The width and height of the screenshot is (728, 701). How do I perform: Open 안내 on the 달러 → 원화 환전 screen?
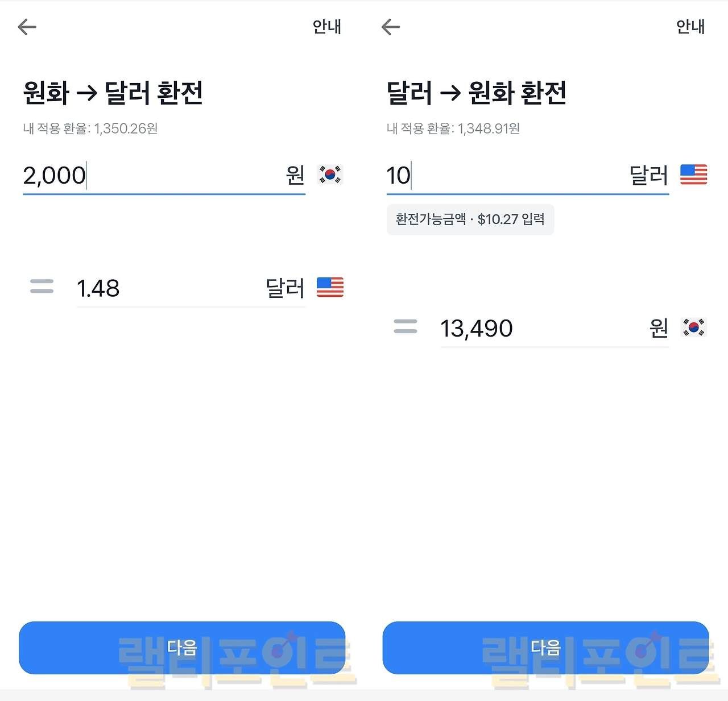(690, 27)
